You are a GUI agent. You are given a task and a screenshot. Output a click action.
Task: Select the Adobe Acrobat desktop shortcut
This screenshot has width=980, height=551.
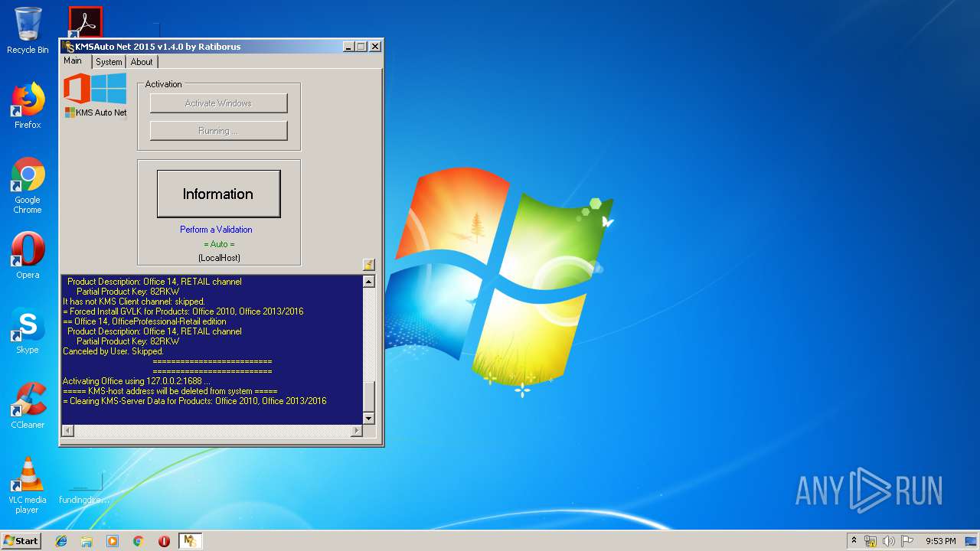click(x=85, y=22)
